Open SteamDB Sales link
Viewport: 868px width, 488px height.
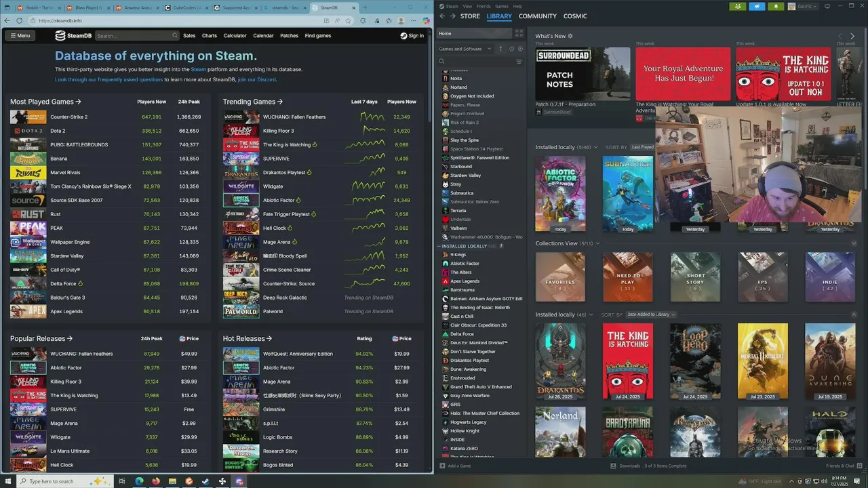pyautogui.click(x=189, y=35)
